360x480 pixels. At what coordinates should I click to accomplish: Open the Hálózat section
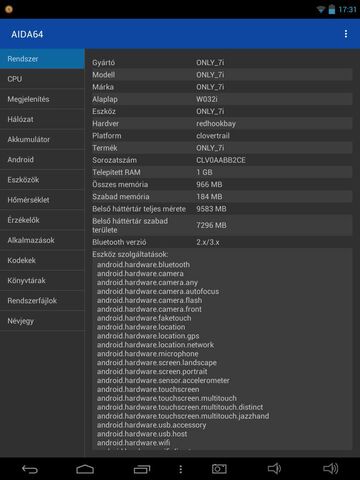point(42,119)
